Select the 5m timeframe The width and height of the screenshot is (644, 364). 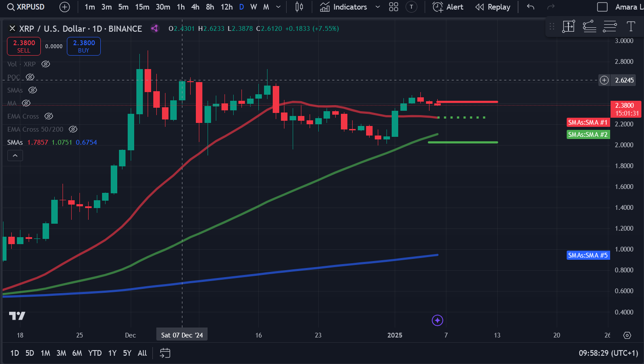(123, 7)
